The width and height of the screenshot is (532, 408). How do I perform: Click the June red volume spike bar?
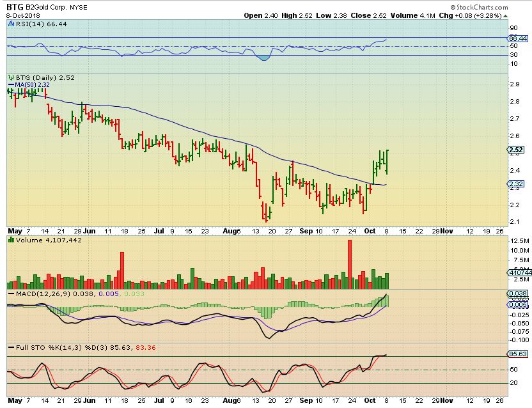tap(122, 271)
